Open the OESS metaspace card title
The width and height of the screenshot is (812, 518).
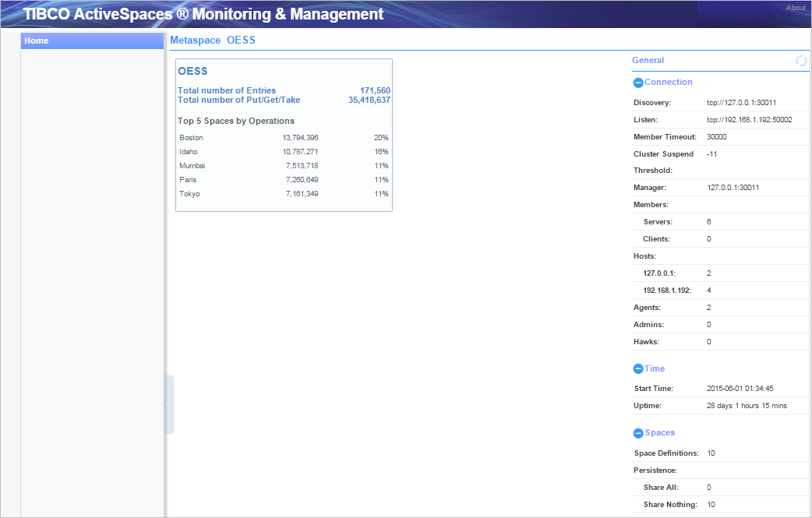tap(192, 72)
